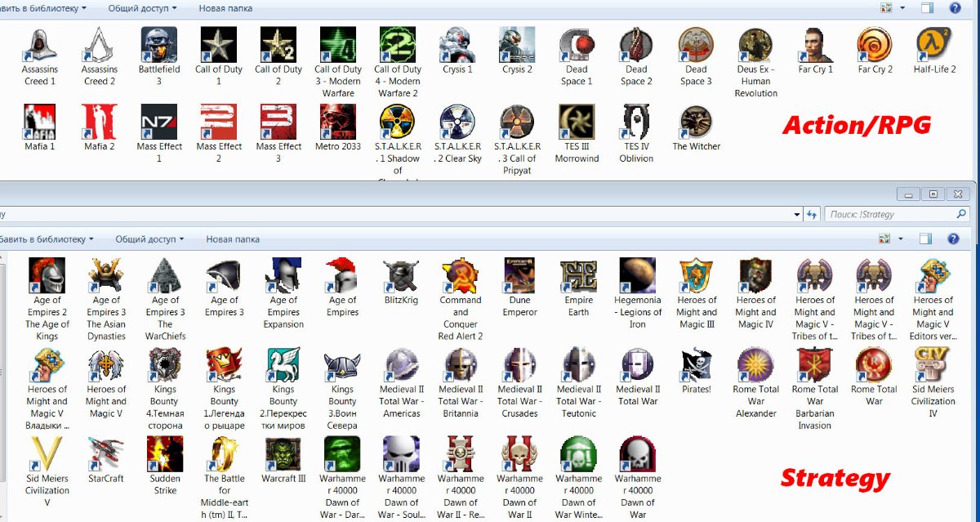This screenshot has width=980, height=522.
Task: Open Общий доступ menu in the upper window
Action: point(142,8)
